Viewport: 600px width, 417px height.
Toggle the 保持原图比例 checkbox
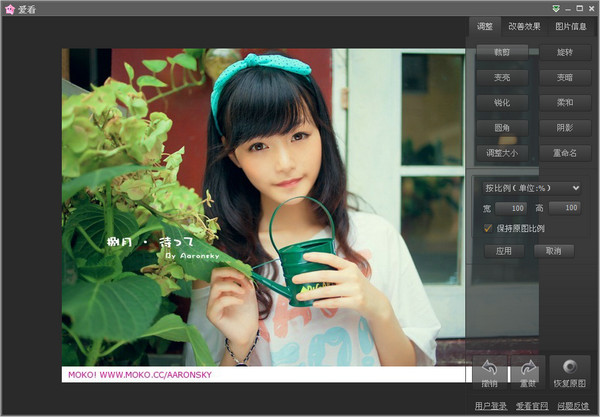click(x=488, y=228)
